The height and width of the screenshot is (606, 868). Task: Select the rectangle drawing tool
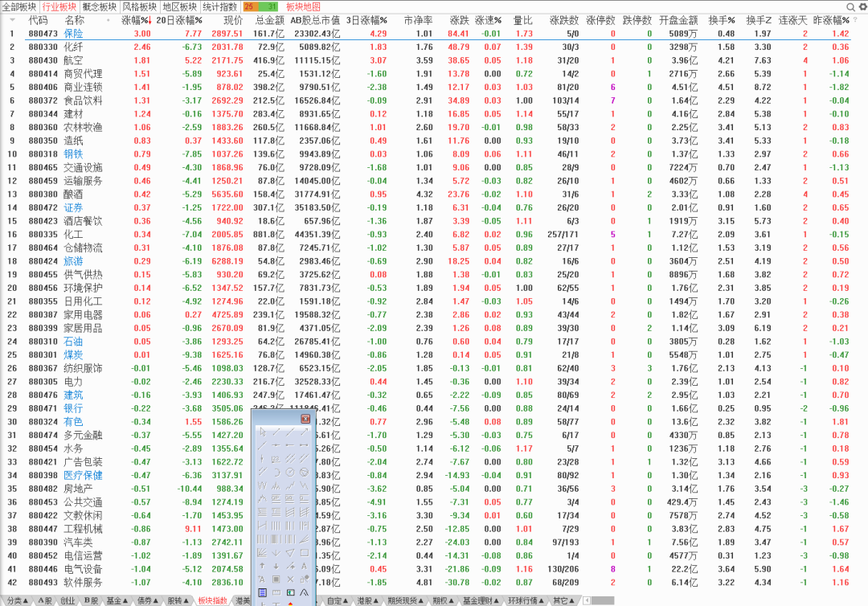click(x=305, y=552)
